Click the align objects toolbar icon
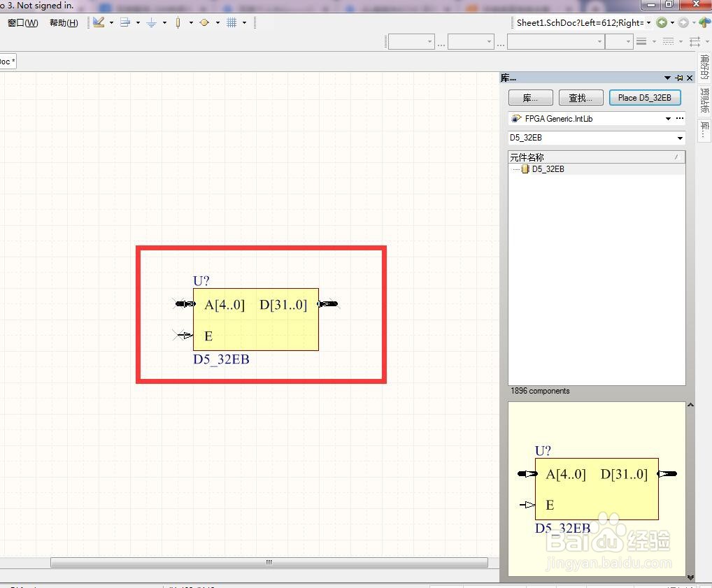Screen dimensions: 712x588 point(125,22)
